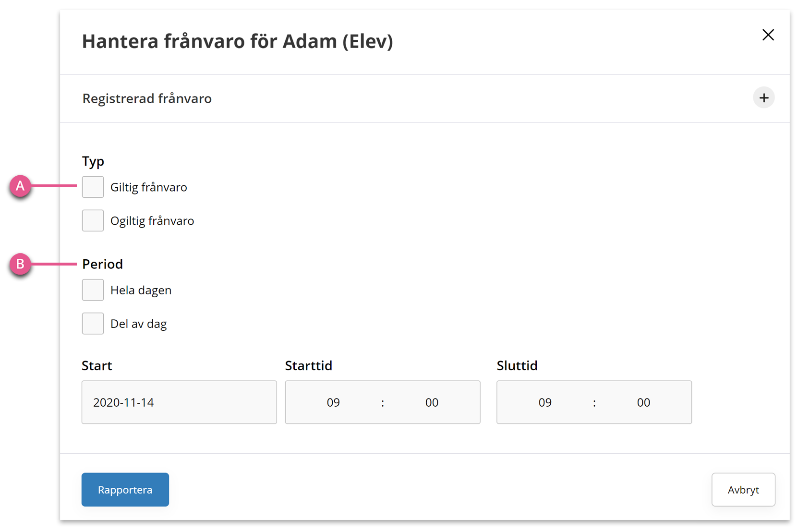Click the Hela dagen label text
Viewport: 797px width, 532px height.
pyautogui.click(x=141, y=290)
